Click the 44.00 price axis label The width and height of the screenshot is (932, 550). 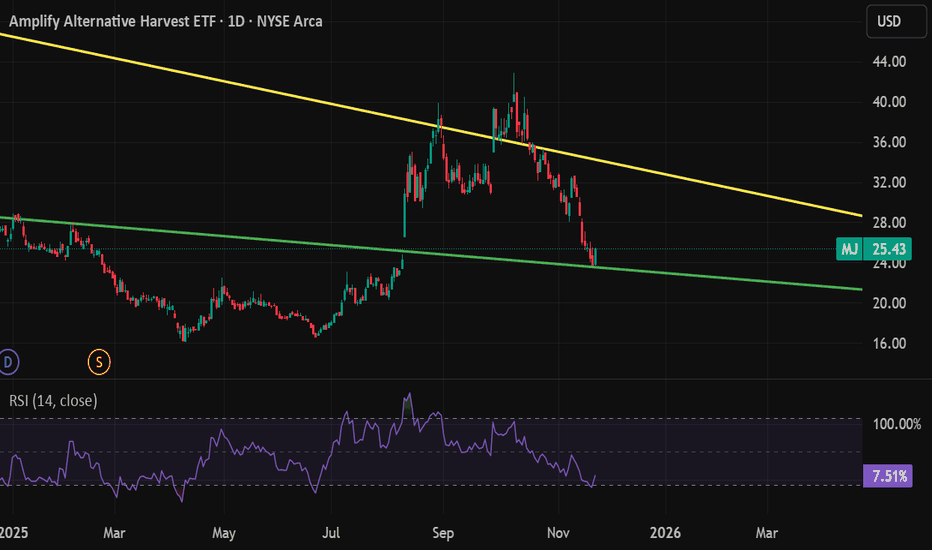[x=888, y=61]
